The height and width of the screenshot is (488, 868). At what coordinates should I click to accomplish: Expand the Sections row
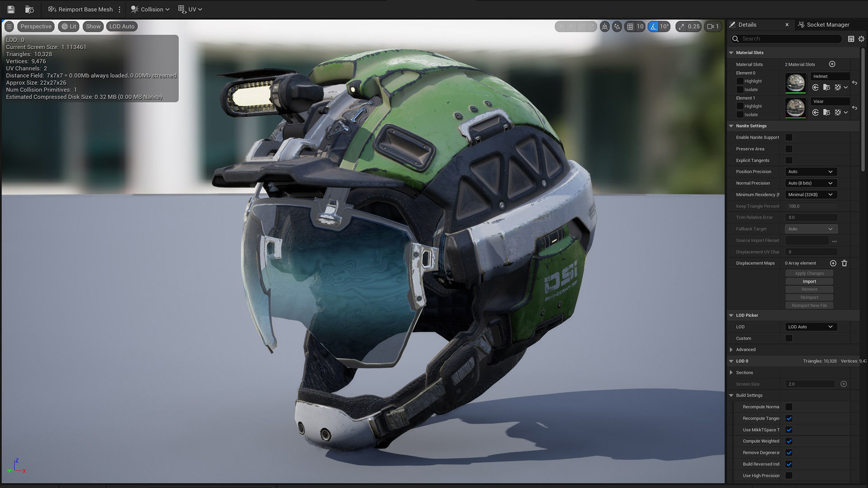[731, 373]
